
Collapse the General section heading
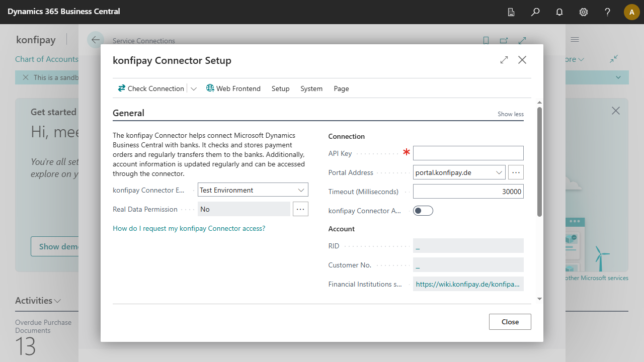point(128,113)
